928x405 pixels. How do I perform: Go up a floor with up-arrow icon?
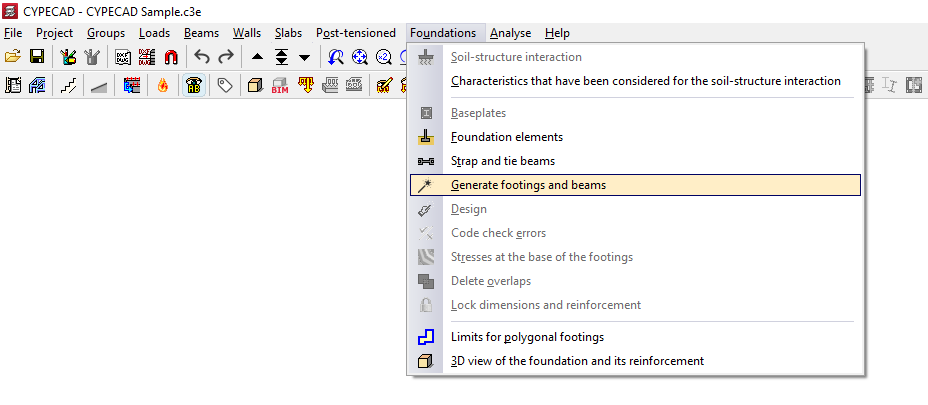(x=257, y=57)
